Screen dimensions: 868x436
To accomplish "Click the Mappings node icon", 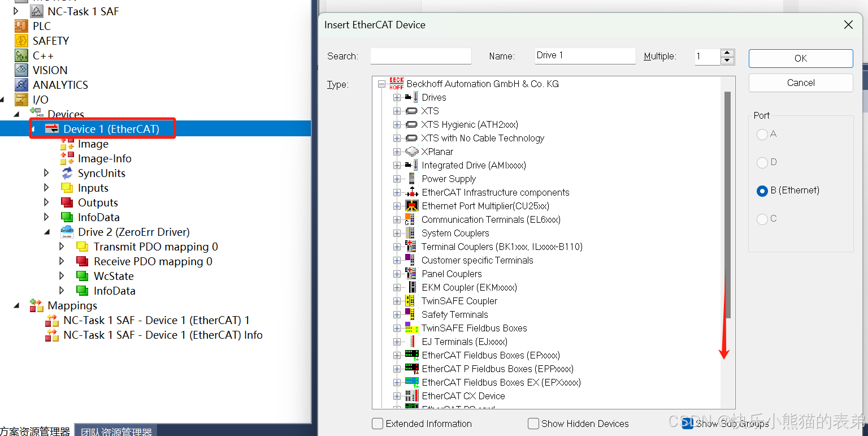I will click(37, 305).
